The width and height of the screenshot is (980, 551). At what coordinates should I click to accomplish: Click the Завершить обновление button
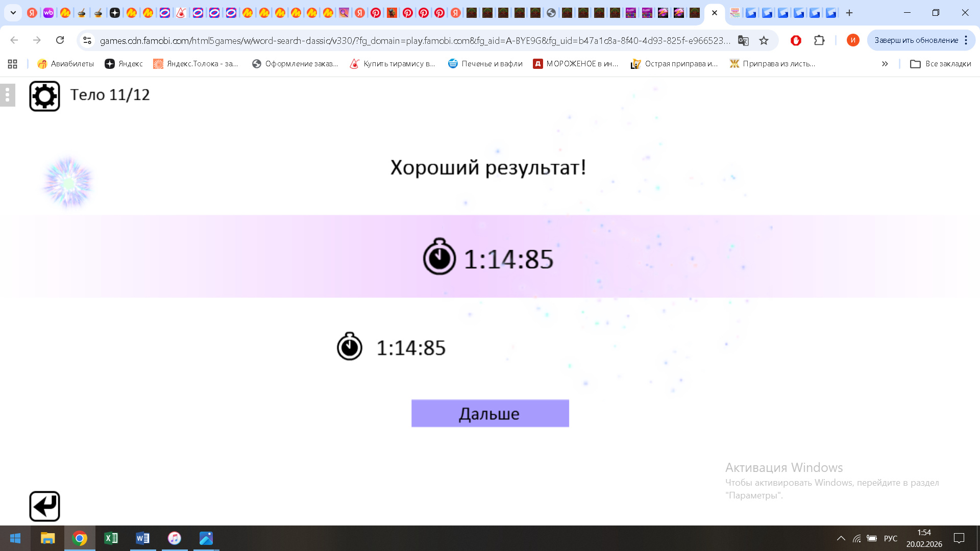tap(915, 40)
